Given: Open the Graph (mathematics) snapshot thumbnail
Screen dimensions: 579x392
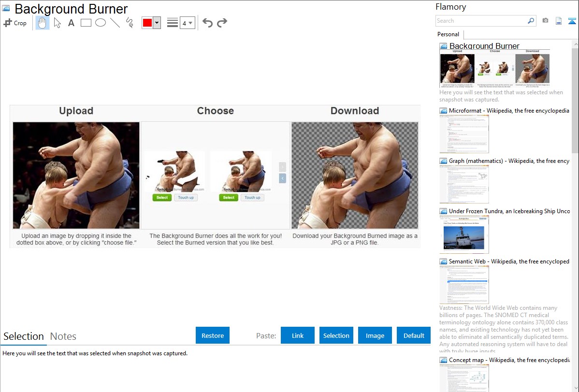Looking at the screenshot, I should (x=464, y=184).
